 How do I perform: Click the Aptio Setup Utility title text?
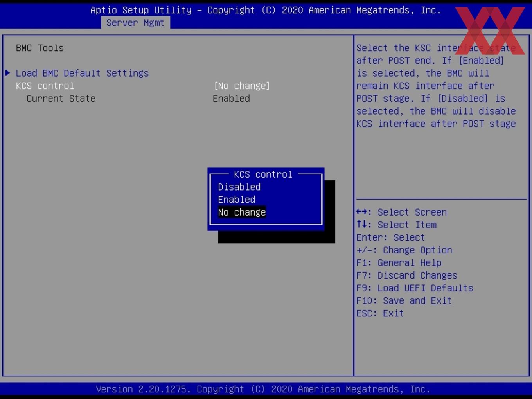pos(266,10)
